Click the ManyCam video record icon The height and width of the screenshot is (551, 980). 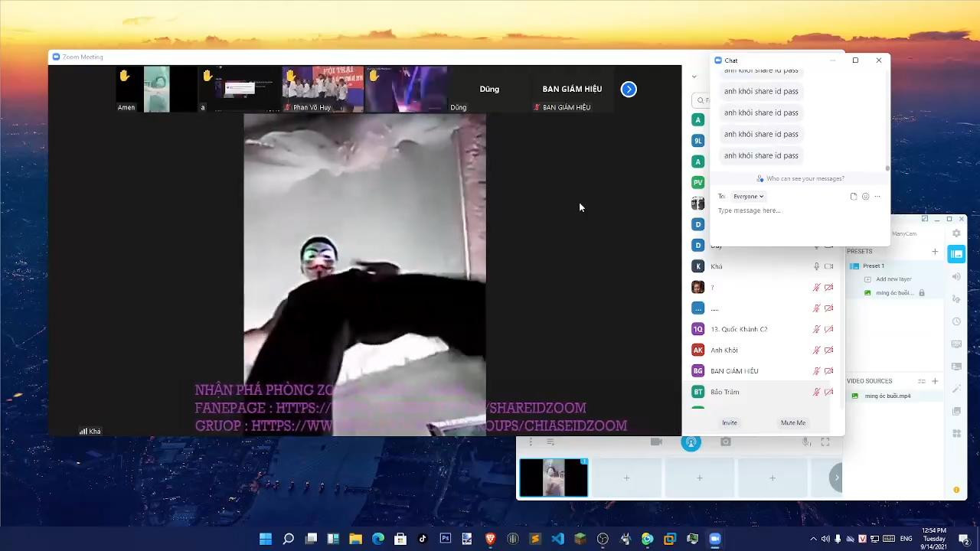pos(657,442)
